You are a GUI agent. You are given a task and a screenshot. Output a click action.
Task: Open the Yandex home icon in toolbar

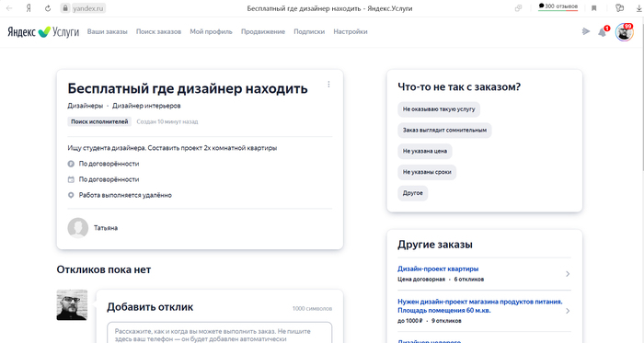(29, 8)
